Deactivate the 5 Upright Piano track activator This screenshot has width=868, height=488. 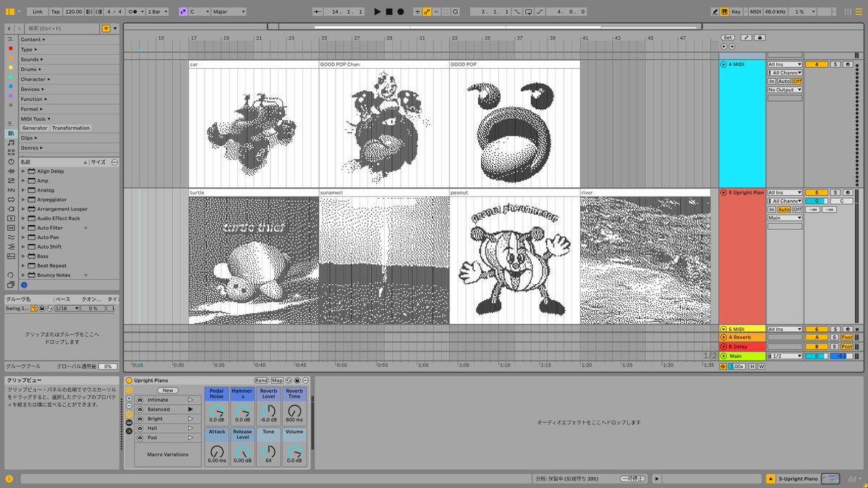(817, 192)
